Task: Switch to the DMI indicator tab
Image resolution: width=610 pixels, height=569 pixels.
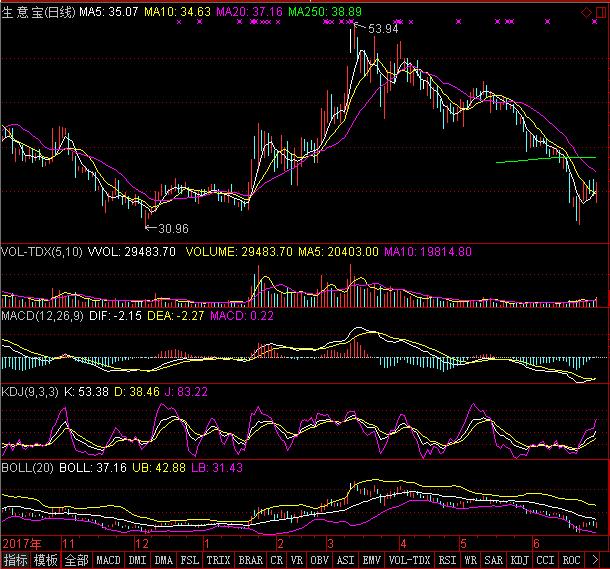Action: (137, 560)
